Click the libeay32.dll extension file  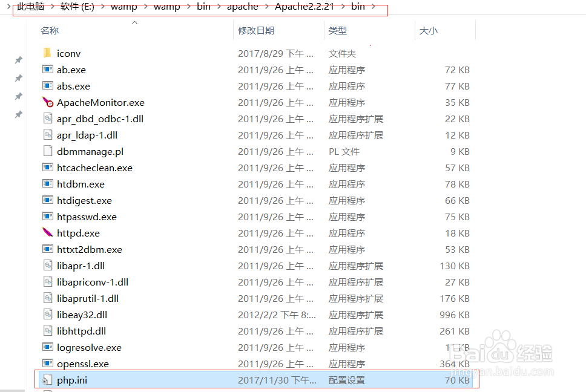click(x=81, y=315)
